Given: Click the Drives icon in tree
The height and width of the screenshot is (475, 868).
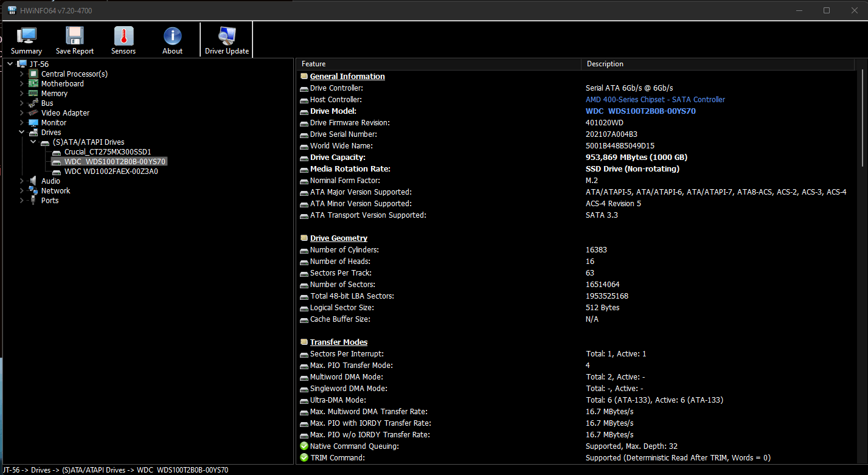Looking at the screenshot, I should pyautogui.click(x=34, y=132).
